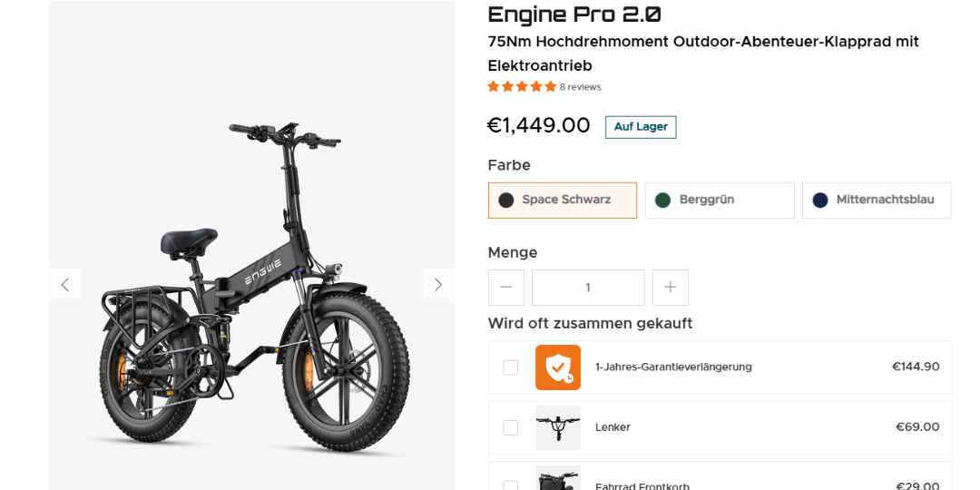Advance to next product image arrow
Screen dimensions: 980x490
(438, 285)
